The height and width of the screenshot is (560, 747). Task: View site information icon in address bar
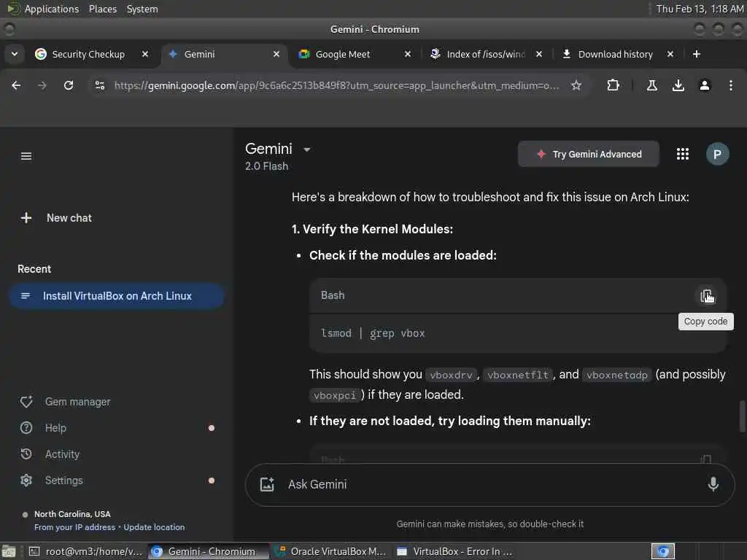coord(100,85)
